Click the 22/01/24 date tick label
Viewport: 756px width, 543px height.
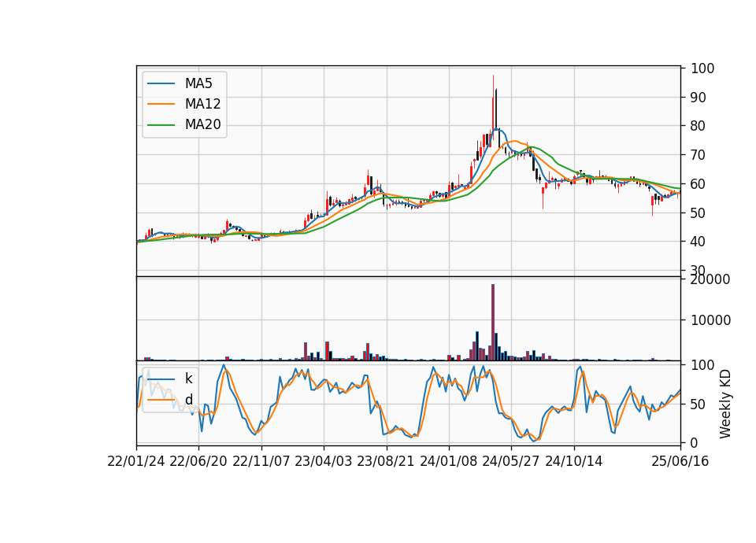click(136, 461)
